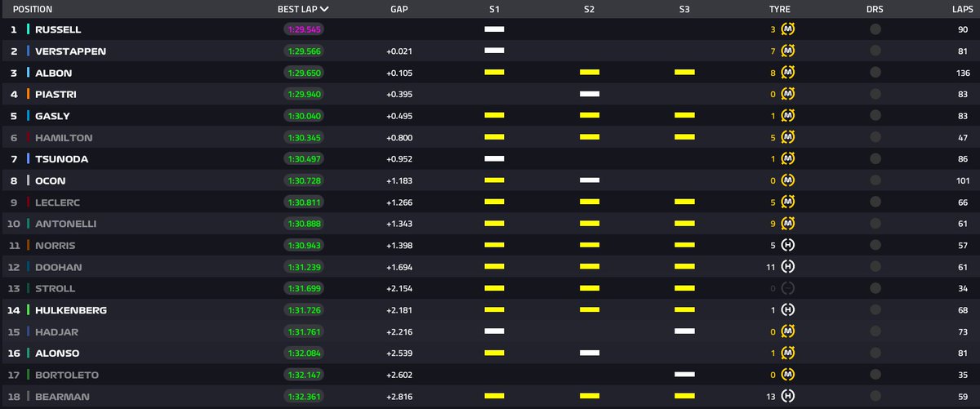The height and width of the screenshot is (409, 980).
Task: Click the TYRE column header
Action: pyautogui.click(x=779, y=10)
